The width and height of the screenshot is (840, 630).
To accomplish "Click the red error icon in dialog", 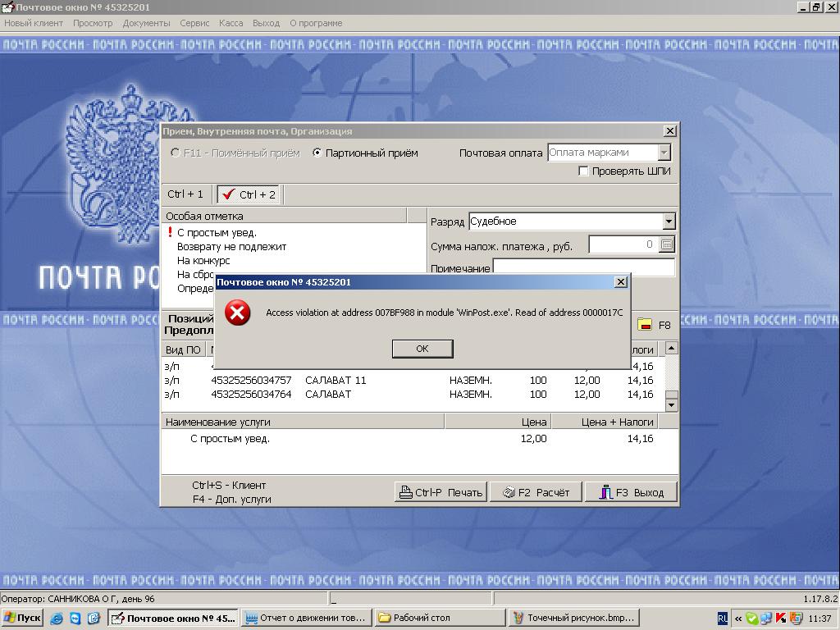I will click(237, 313).
